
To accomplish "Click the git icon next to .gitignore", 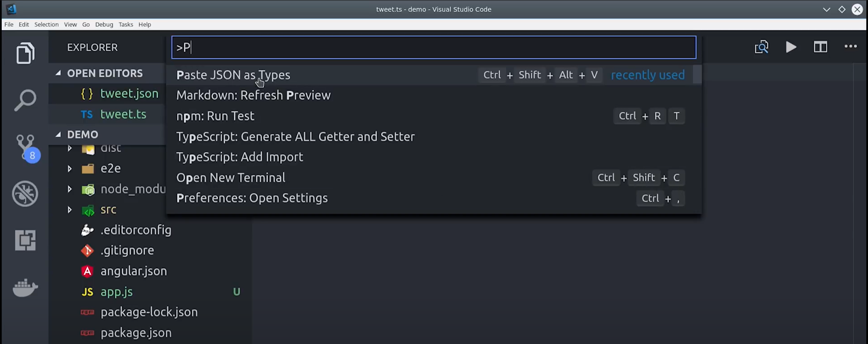I will pyautogui.click(x=87, y=251).
